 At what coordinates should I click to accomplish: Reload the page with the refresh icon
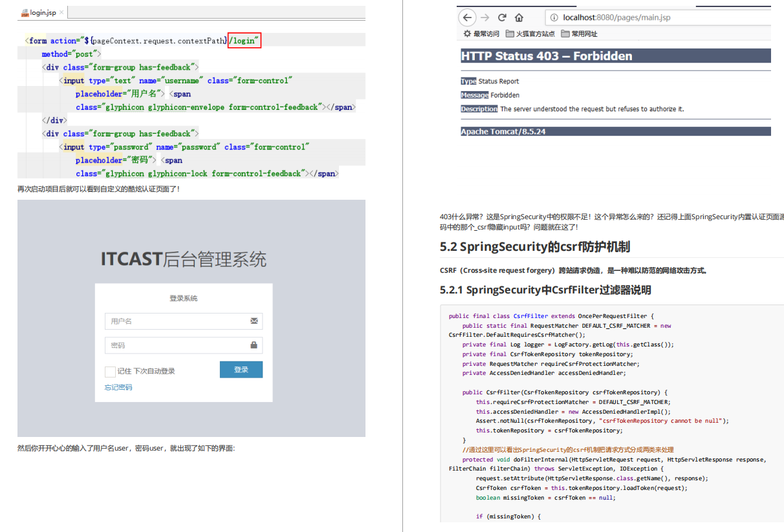[x=502, y=17]
